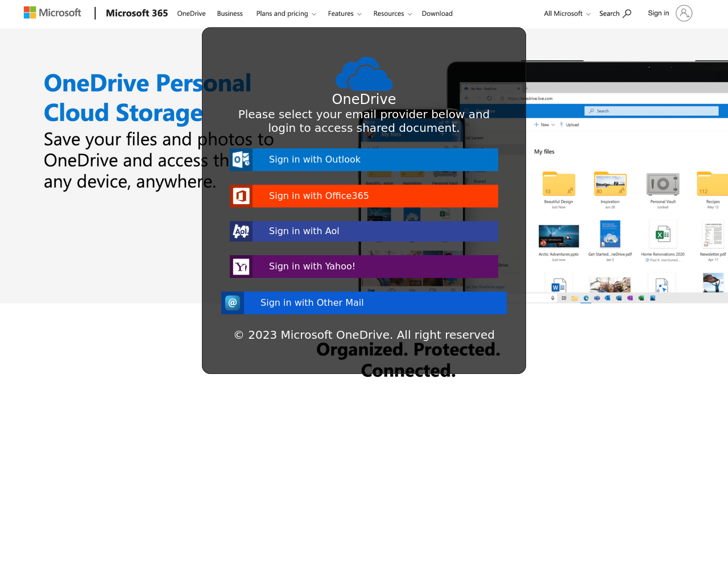Image resolution: width=728 pixels, height=582 pixels.
Task: Open Home Renovations 2020 Excel file
Action: [663, 234]
